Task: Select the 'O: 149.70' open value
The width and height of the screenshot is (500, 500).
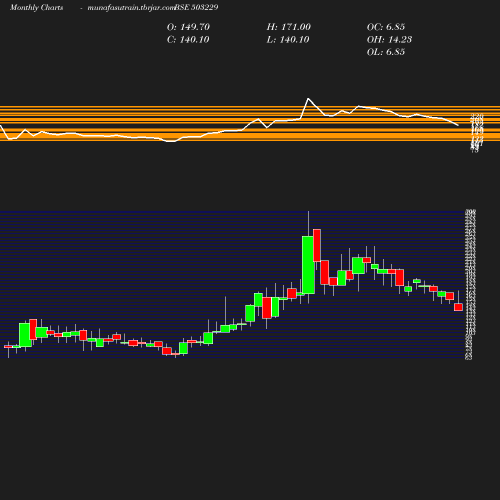Action: [188, 27]
